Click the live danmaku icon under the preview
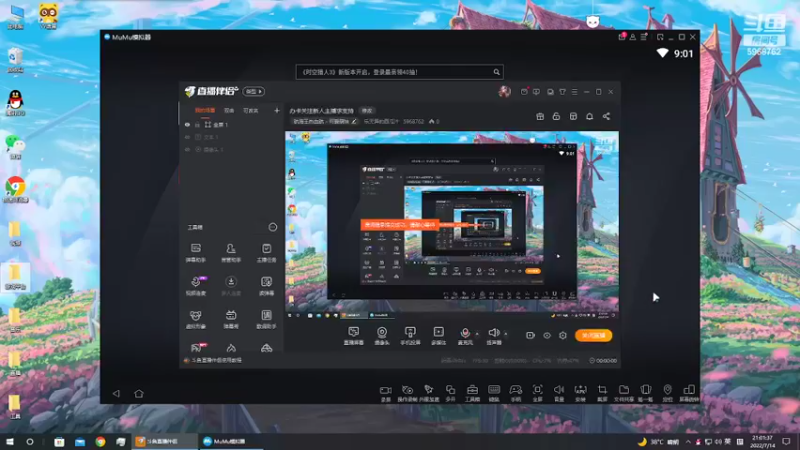This screenshot has width=800, height=450. pyautogui.click(x=354, y=336)
